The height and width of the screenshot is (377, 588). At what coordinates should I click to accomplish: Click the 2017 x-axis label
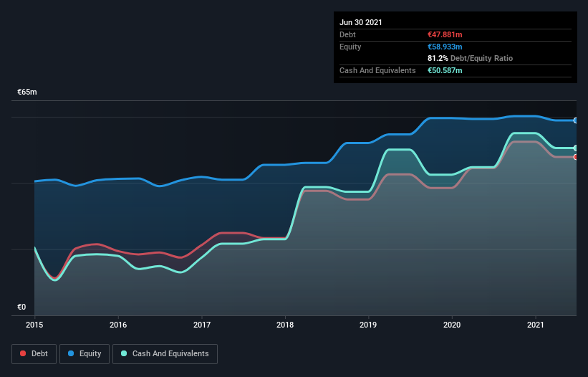(202, 325)
